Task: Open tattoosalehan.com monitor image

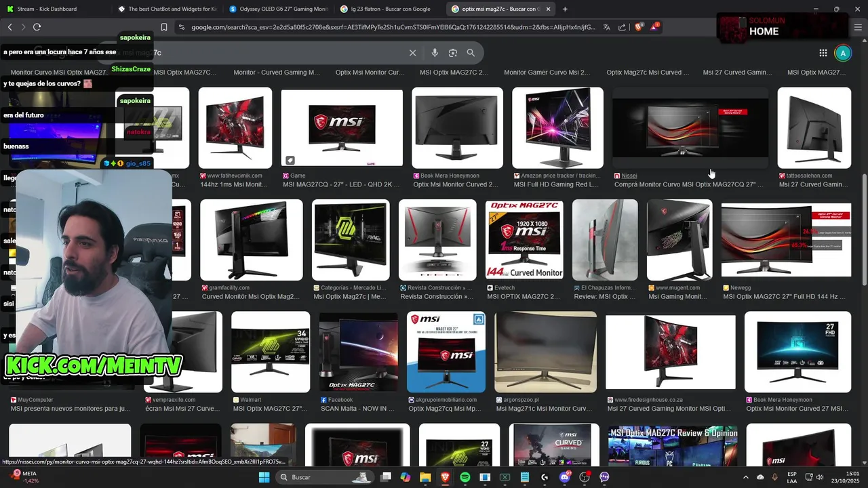Action: [814, 127]
